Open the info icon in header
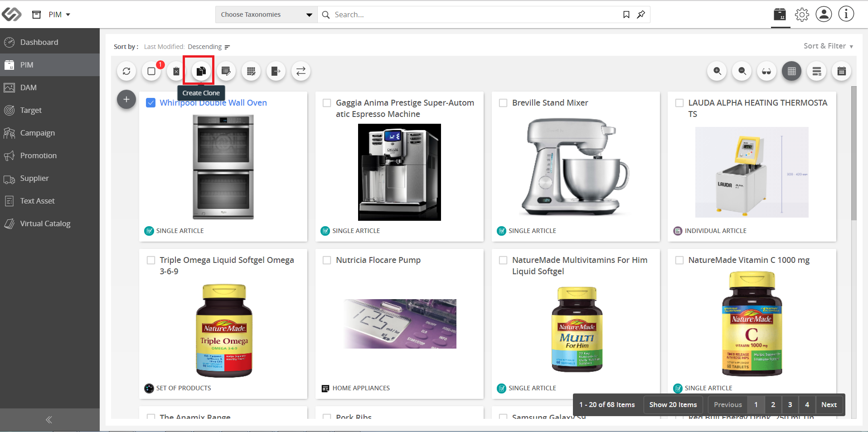 [846, 14]
